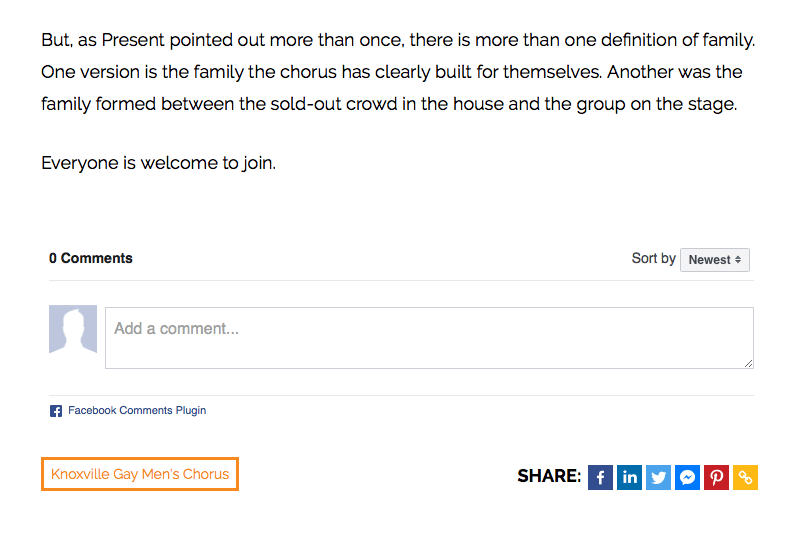This screenshot has height=540, width=803.
Task: Share the article on LinkedIn
Action: pos(629,477)
